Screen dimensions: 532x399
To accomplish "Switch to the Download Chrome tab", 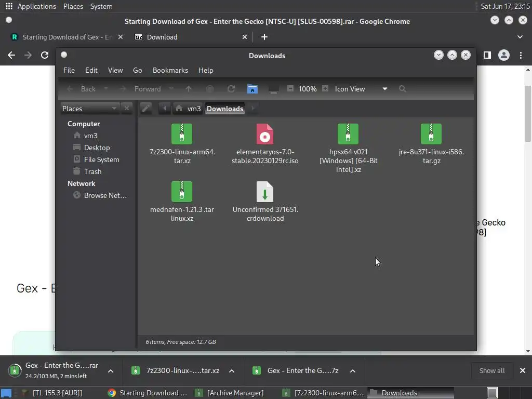I will point(191,37).
